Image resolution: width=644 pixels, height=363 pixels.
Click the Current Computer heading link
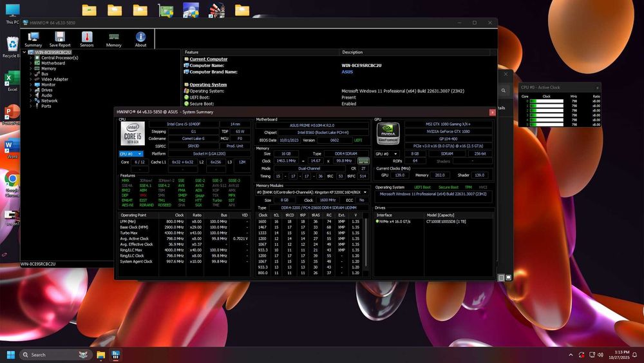coord(208,59)
